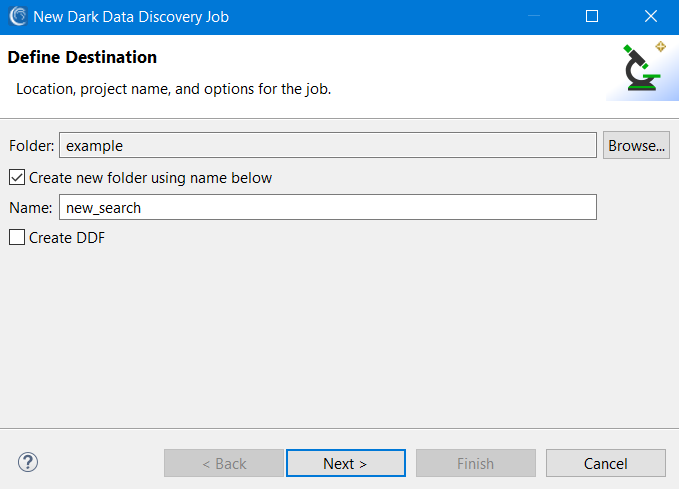Screen dimensions: 679x489
Task: Enable the Create DDF checkbox
Action: pyautogui.click(x=17, y=237)
